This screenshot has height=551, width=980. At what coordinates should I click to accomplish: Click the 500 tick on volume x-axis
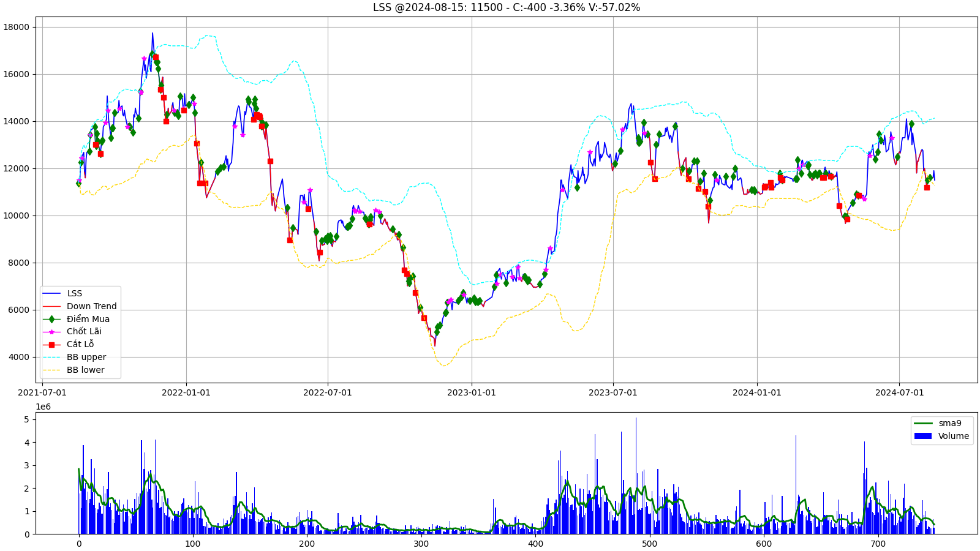pos(649,544)
